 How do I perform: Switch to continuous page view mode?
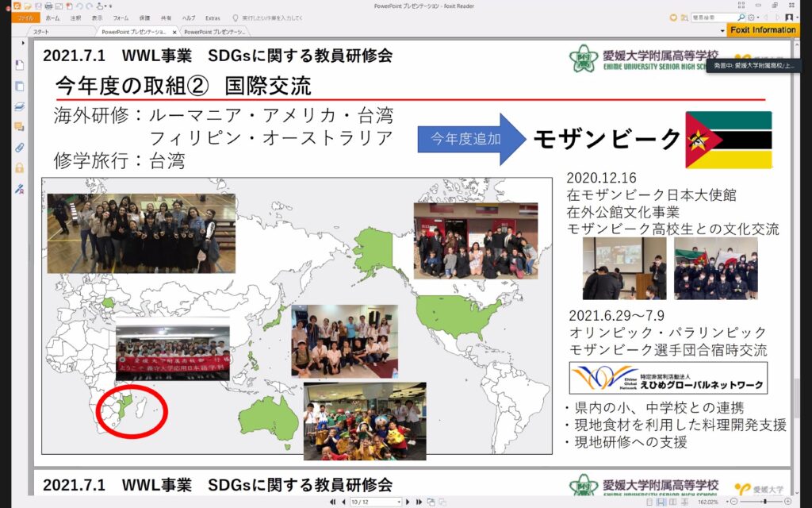coord(661,502)
